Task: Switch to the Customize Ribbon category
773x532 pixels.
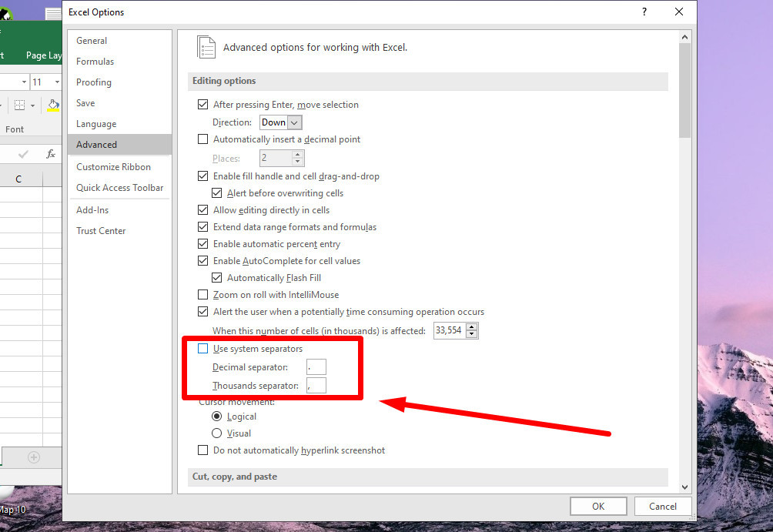Action: coord(113,167)
